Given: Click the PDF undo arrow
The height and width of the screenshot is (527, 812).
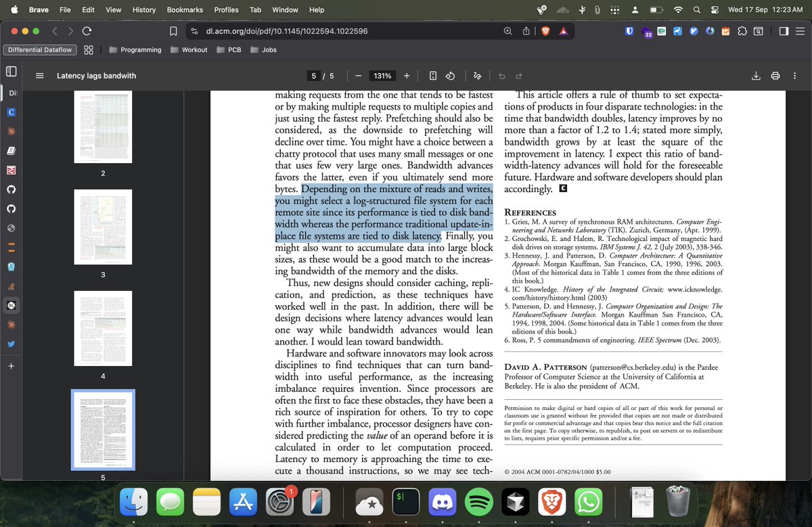Looking at the screenshot, I should 501,76.
